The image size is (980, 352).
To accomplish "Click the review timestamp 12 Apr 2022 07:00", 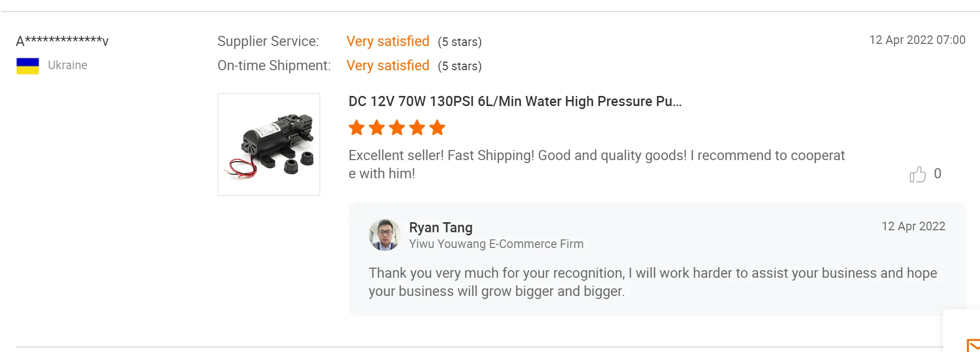I will tap(917, 40).
